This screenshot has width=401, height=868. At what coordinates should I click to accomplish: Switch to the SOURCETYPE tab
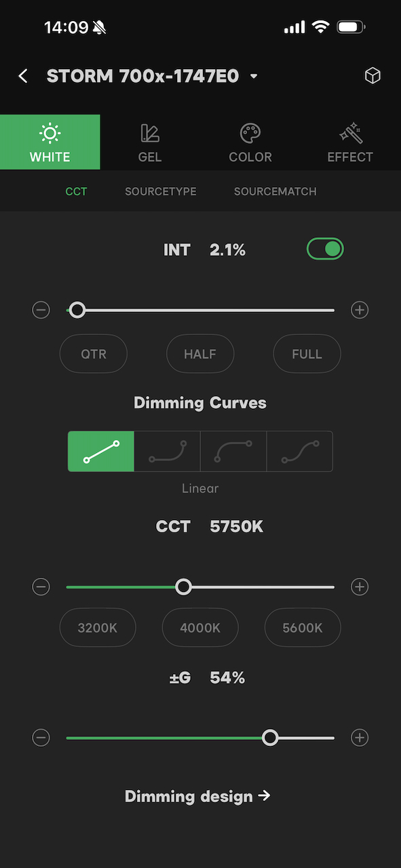point(160,191)
